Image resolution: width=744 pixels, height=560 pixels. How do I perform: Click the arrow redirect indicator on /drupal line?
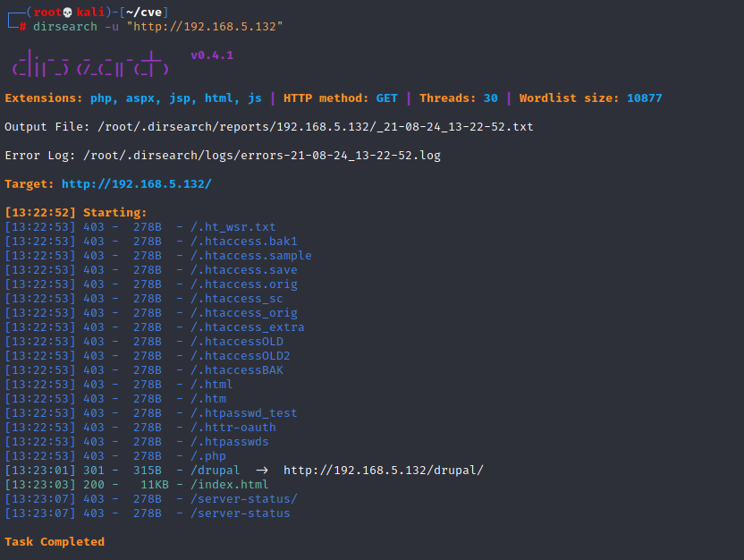coord(259,470)
